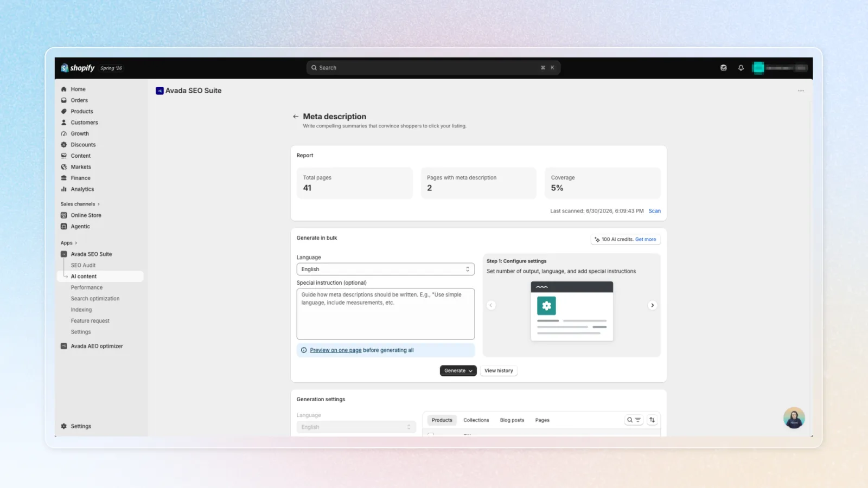Click the sort button in table toolbar
868x488 pixels.
652,420
